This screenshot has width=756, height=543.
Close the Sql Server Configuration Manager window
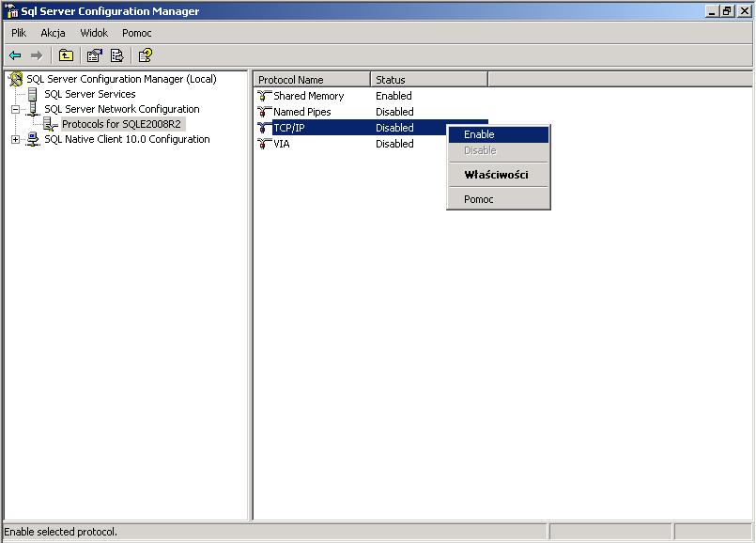(x=744, y=11)
